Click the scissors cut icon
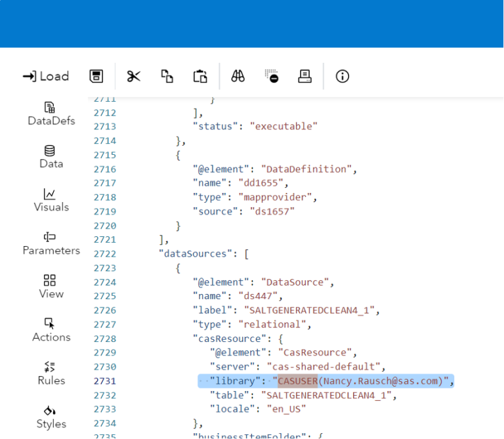This screenshot has width=504, height=439. [134, 76]
